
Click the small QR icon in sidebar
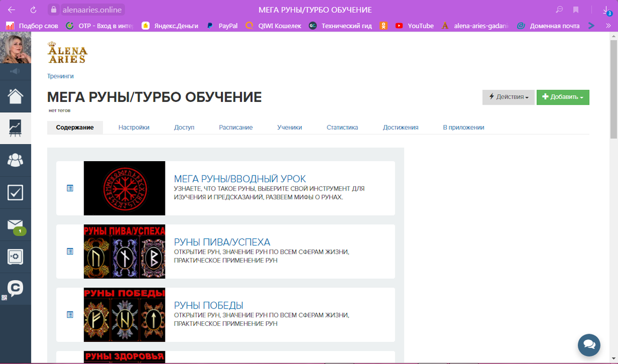click(4, 298)
